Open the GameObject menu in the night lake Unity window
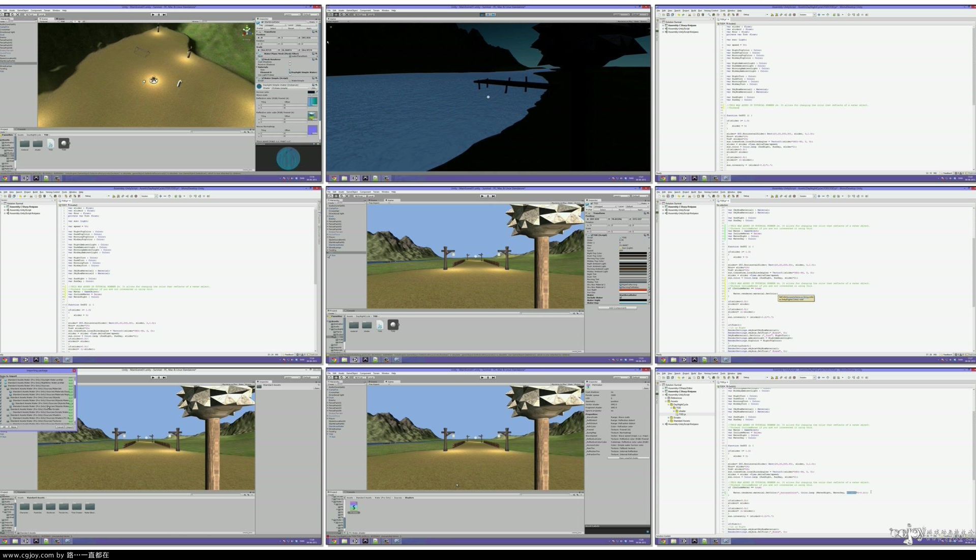Screen dimensions: 976x560 [x=352, y=10]
